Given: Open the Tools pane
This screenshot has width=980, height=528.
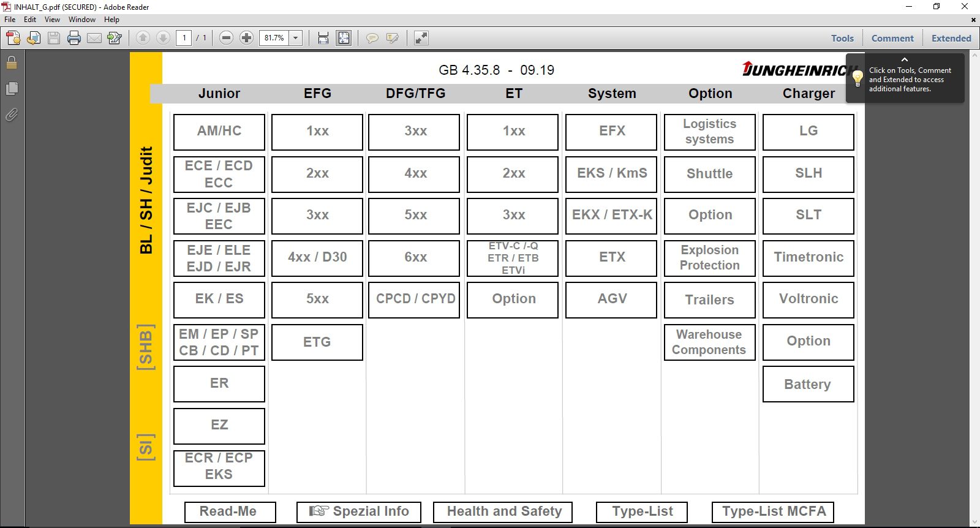Looking at the screenshot, I should pos(842,38).
